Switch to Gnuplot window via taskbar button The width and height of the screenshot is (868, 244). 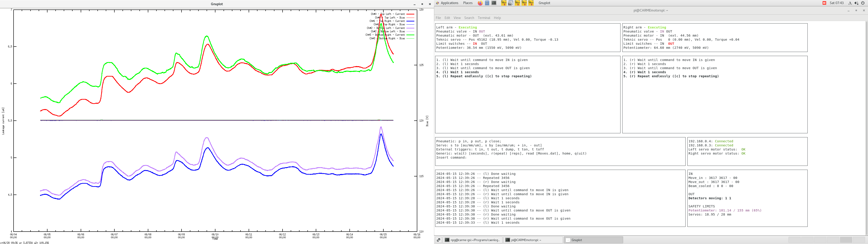click(x=593, y=240)
